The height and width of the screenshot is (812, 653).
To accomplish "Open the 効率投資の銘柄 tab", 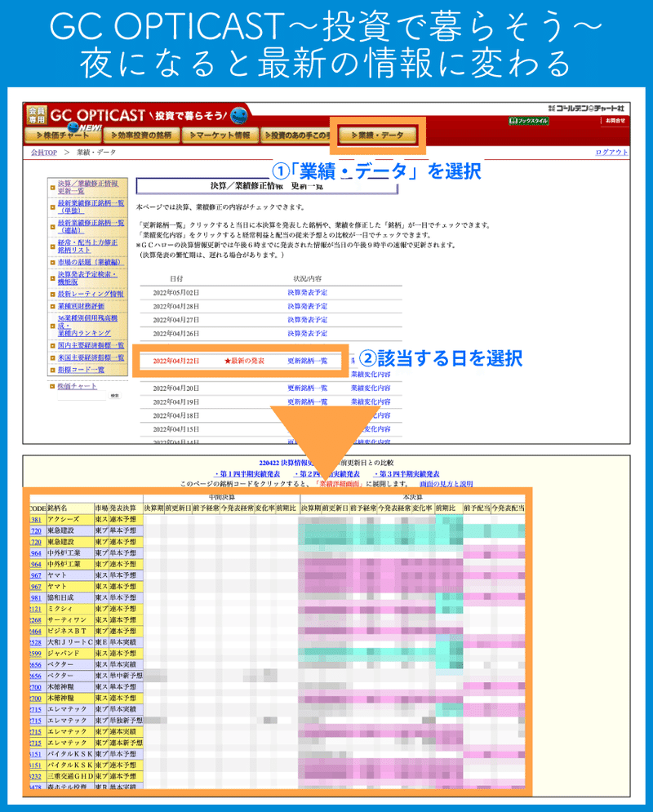I will pyautogui.click(x=141, y=135).
